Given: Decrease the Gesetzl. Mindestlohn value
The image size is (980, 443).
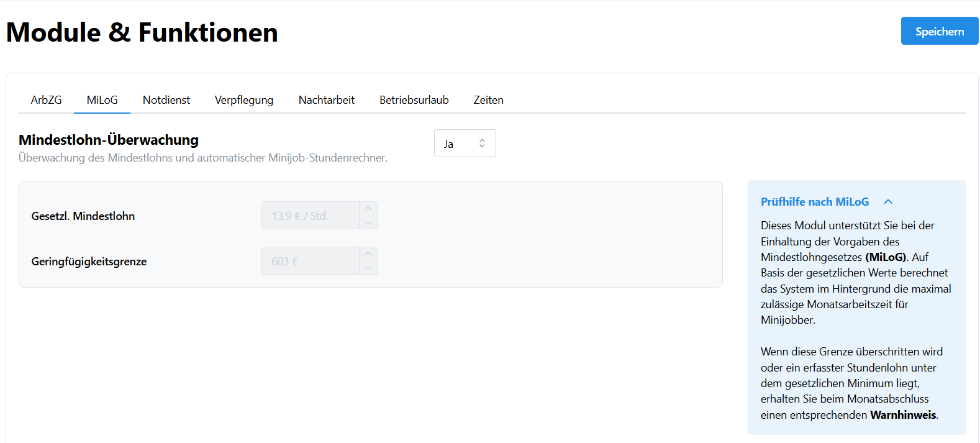Looking at the screenshot, I should 368,222.
